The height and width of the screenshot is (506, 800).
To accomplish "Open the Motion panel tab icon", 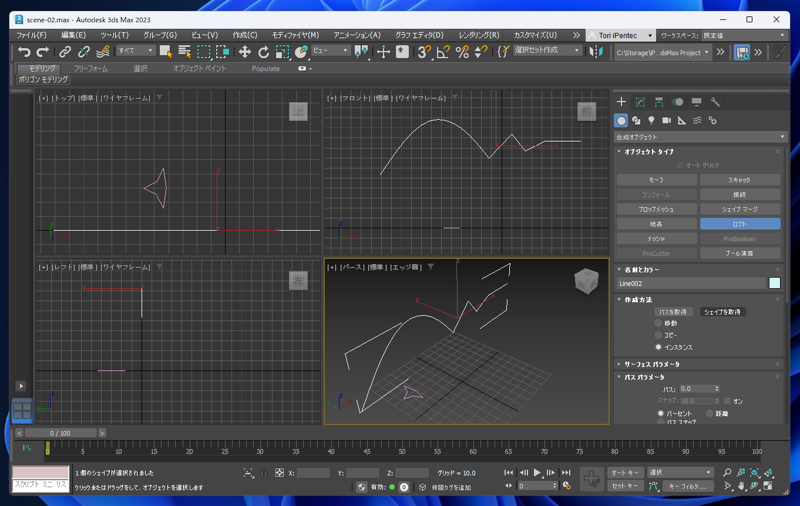I will 678,102.
